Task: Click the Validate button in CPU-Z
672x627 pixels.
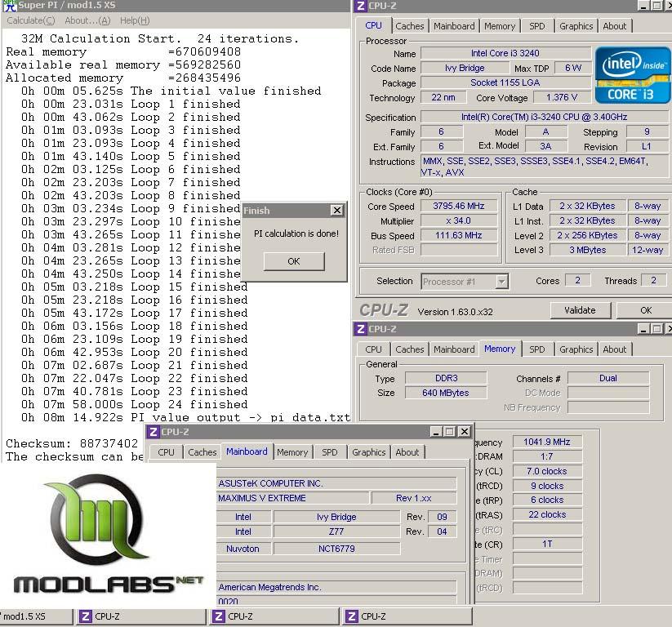Action: tap(580, 310)
